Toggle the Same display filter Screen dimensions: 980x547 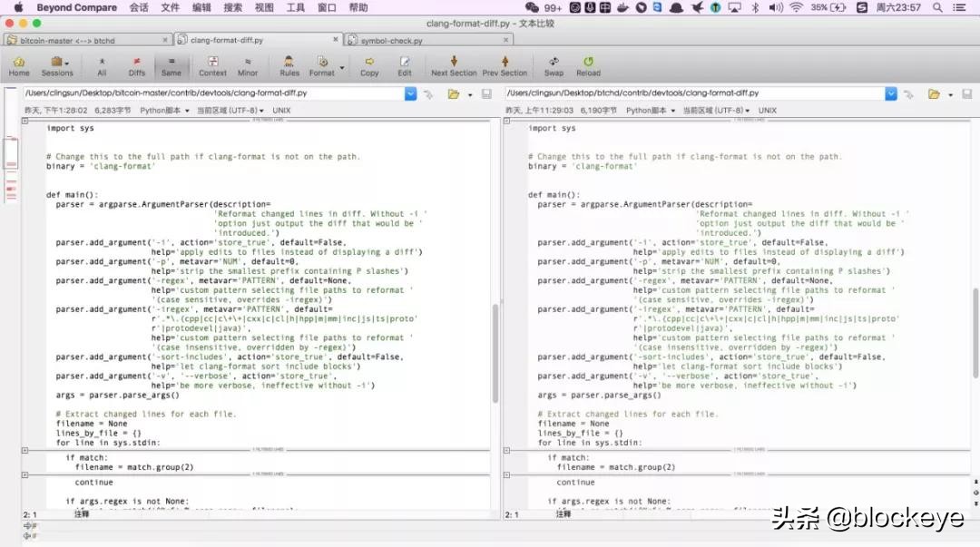[x=171, y=66]
